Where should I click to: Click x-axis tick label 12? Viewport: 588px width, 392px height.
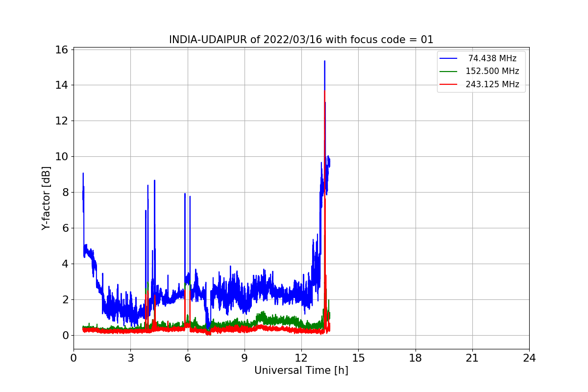click(x=301, y=358)
